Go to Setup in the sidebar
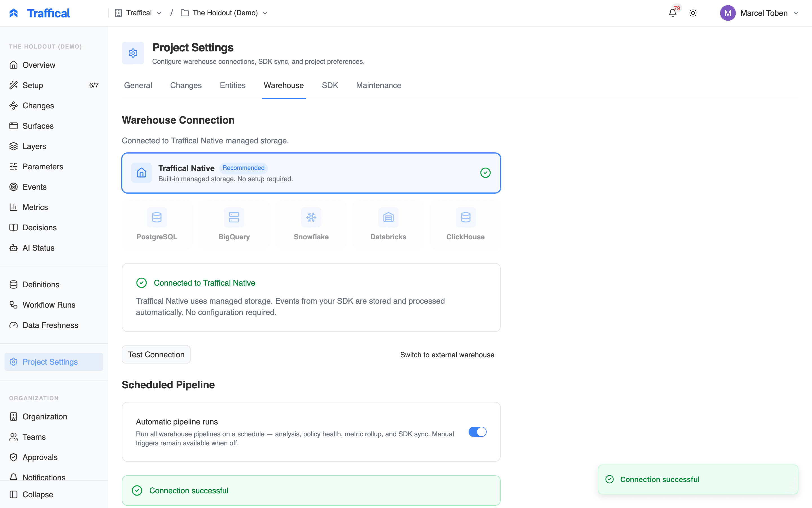This screenshot has height=508, width=812. [54, 85]
